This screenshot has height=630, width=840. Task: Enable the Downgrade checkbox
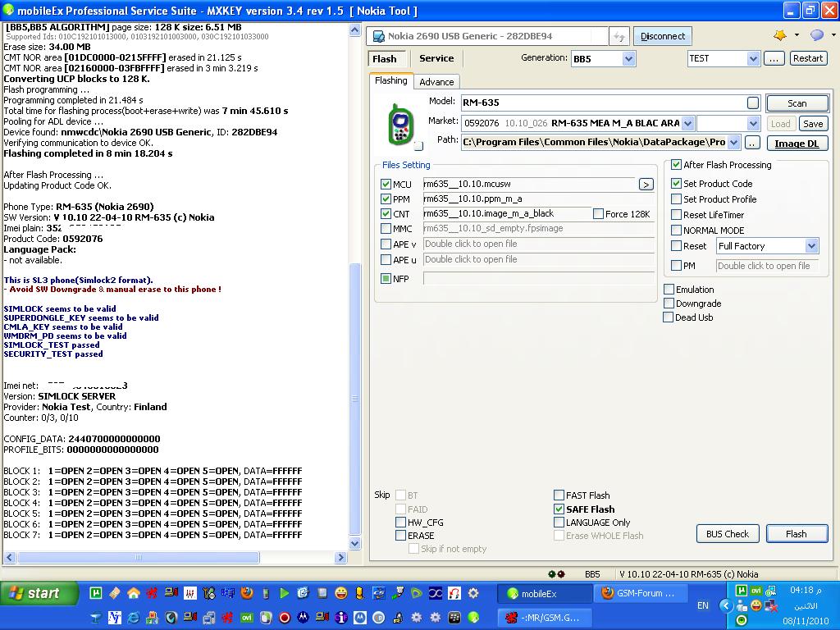669,304
